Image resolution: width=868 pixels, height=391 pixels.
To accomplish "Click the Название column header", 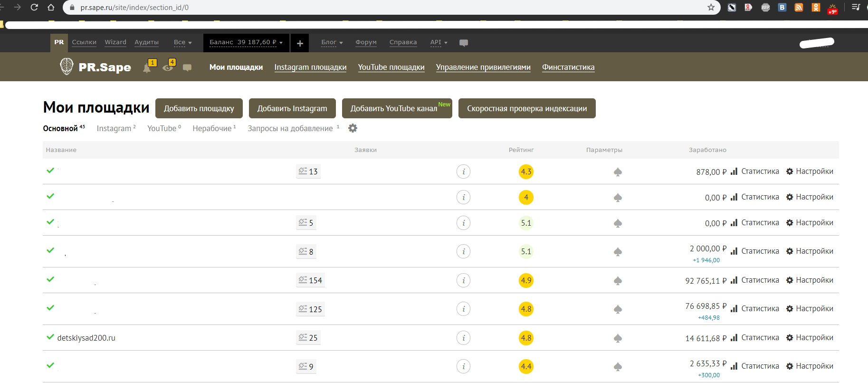I will click(x=61, y=150).
